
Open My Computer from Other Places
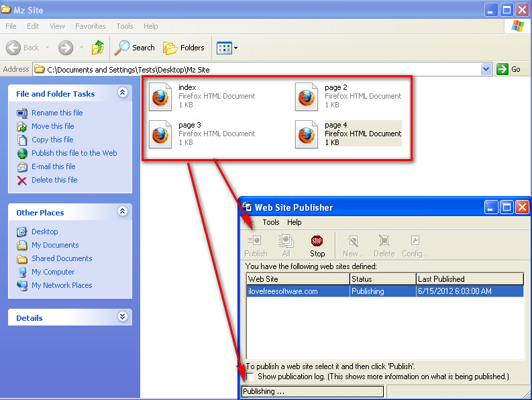point(53,272)
